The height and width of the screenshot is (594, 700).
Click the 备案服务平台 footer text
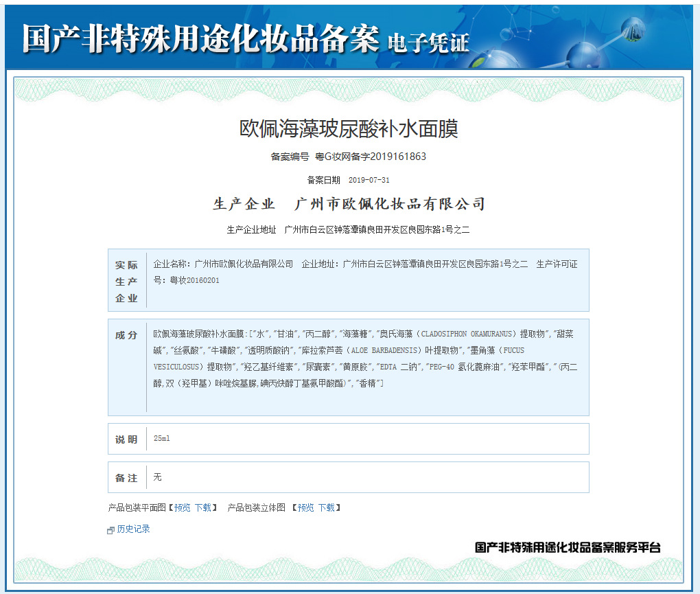tap(568, 547)
